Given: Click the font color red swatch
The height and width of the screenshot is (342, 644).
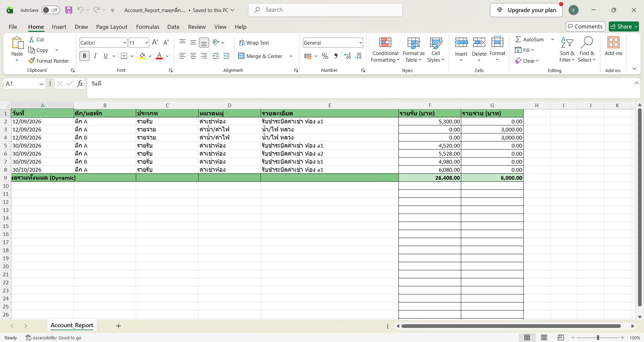Looking at the screenshot, I should [x=159, y=56].
